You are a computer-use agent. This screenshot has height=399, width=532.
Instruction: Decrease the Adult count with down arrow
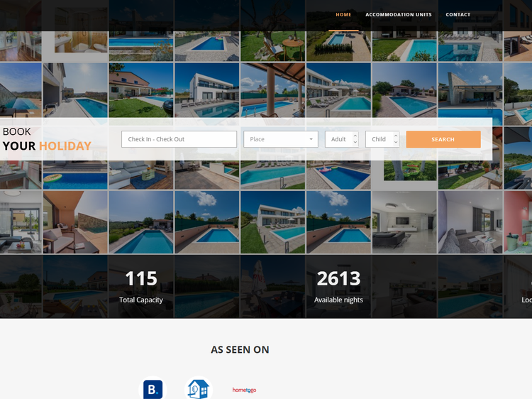point(355,143)
